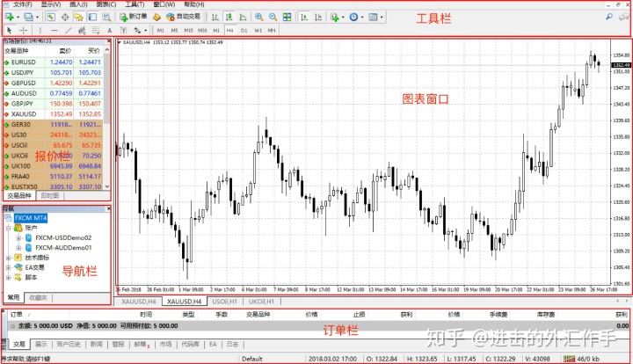This screenshot has height=364, width=633.
Task: Toggle the Data Window crosshair icon
Action: coord(64,17)
